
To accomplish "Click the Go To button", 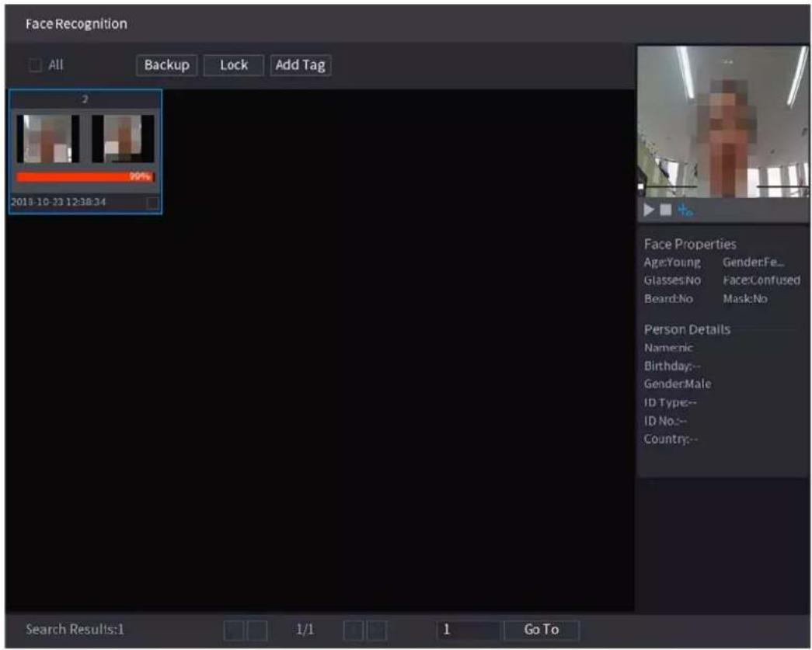I will 541,630.
